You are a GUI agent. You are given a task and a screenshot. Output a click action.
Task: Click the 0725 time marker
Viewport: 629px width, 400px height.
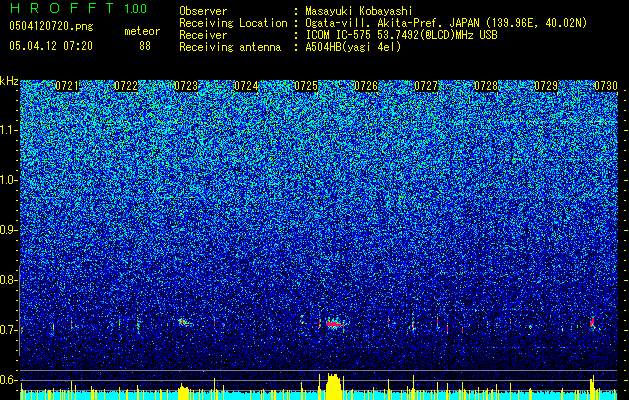306,86
